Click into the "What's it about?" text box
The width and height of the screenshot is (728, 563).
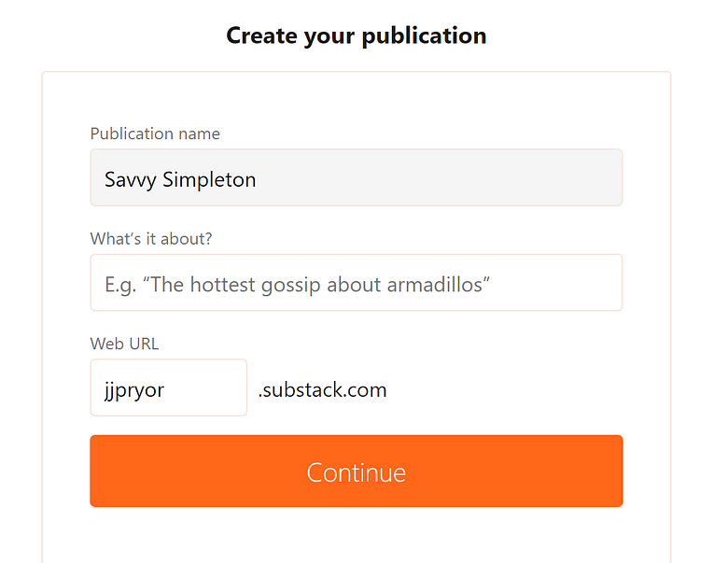pyautogui.click(x=356, y=283)
